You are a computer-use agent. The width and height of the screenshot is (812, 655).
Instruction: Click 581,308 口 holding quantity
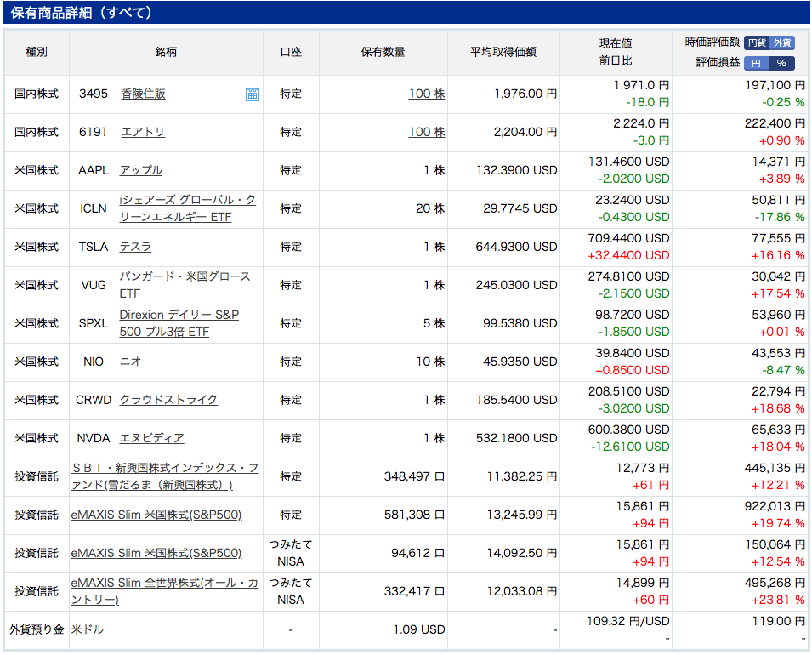coord(414,515)
